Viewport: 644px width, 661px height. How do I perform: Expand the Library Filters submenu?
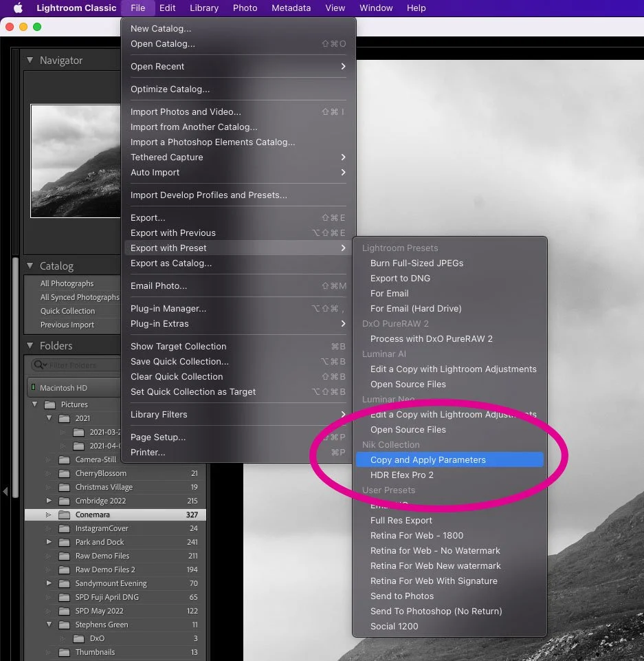pos(238,415)
